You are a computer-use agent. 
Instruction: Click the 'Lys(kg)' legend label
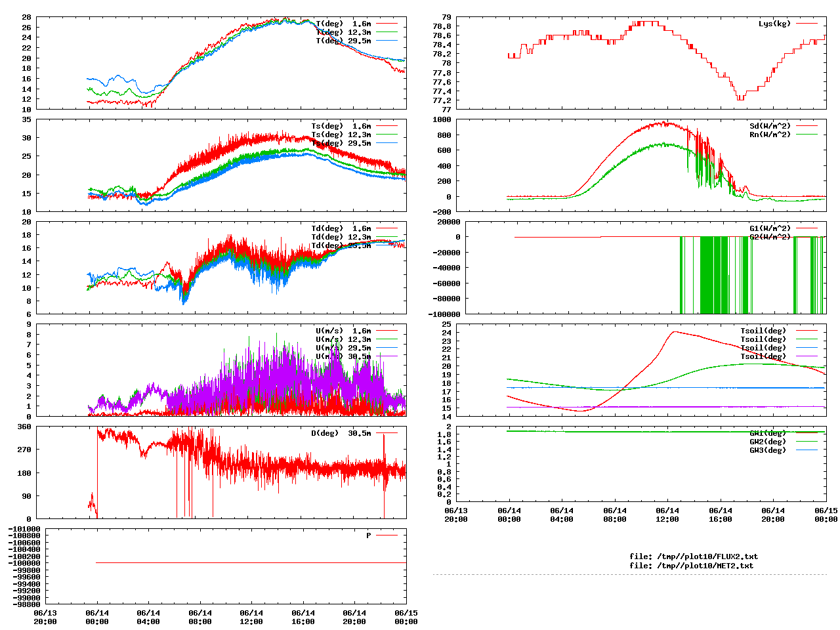pyautogui.click(x=774, y=24)
